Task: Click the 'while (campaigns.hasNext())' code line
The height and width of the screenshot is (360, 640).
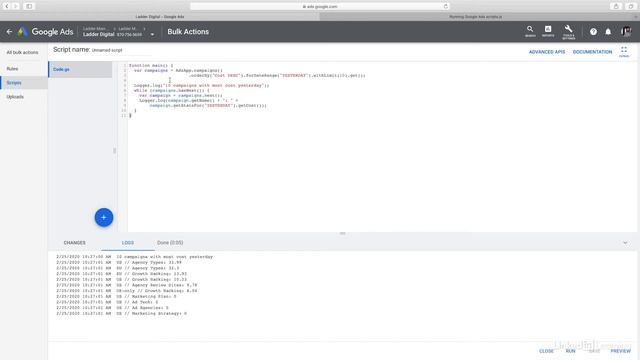Action: click(171, 90)
